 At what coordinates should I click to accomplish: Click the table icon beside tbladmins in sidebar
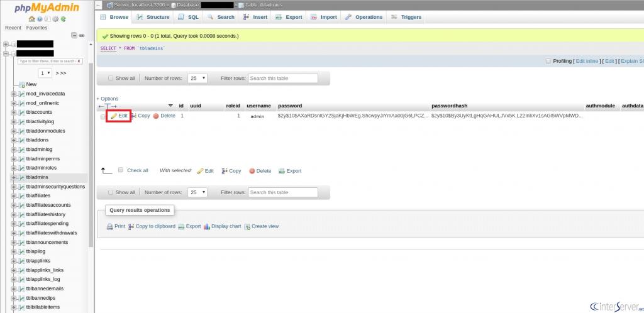pos(21,178)
